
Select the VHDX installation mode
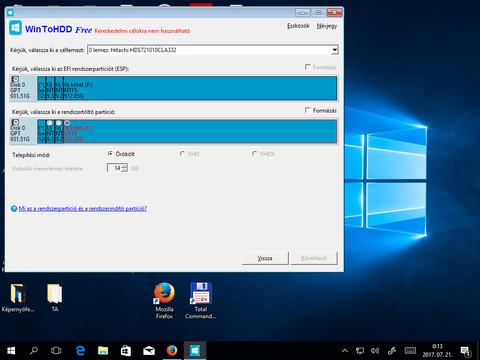click(x=255, y=154)
